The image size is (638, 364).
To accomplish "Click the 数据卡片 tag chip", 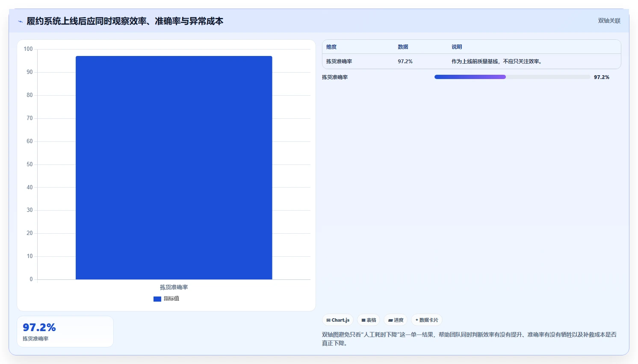I will pos(427,320).
